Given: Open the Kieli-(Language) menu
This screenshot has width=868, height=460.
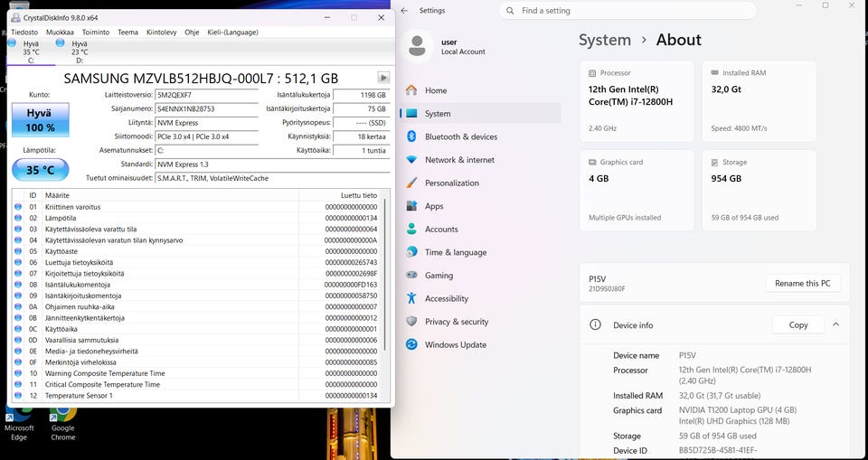Looking at the screenshot, I should [x=232, y=33].
